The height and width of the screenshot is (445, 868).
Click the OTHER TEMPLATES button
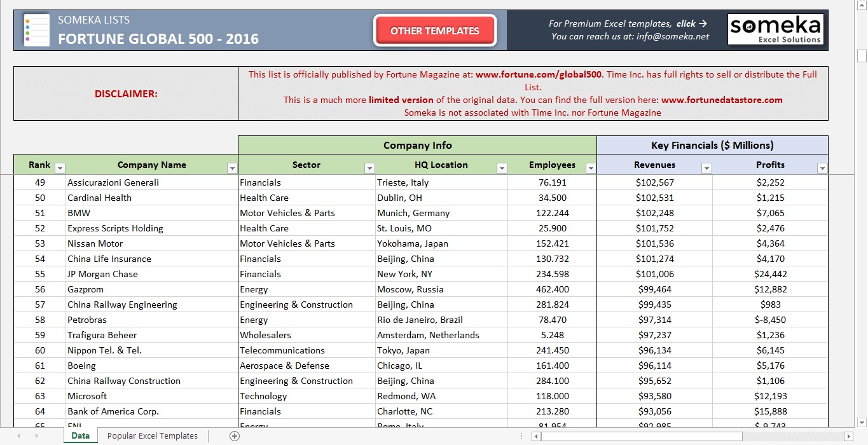coord(434,30)
